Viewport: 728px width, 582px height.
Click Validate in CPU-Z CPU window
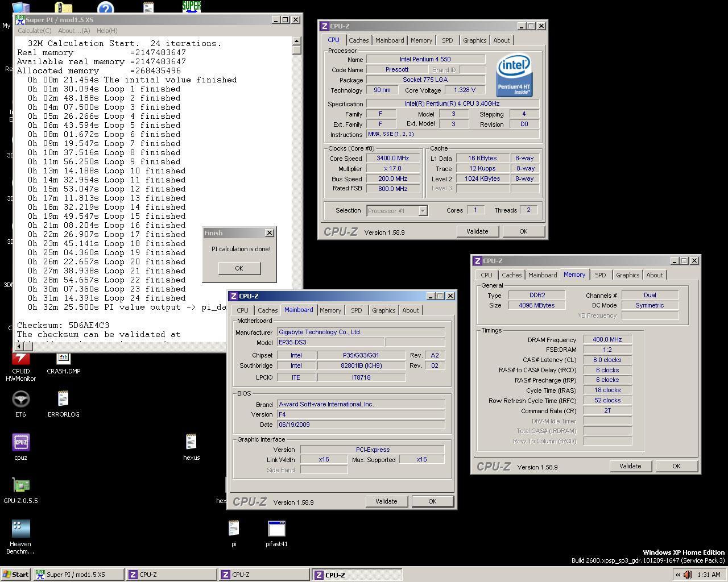click(x=477, y=231)
